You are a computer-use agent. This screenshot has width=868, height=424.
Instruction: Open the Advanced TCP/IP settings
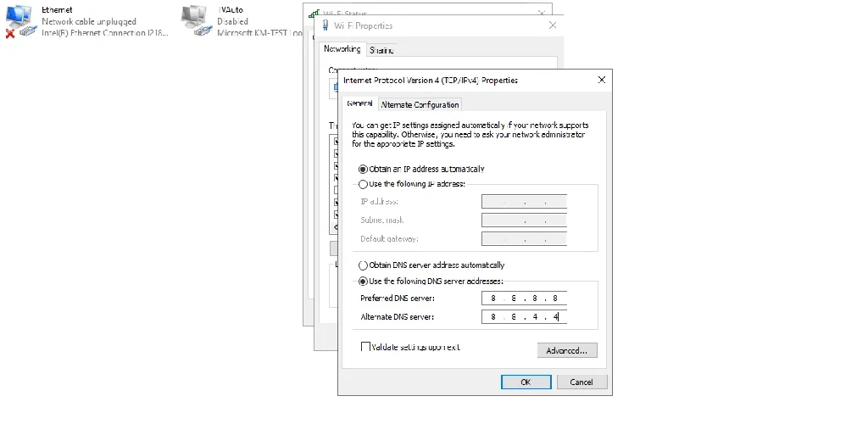coord(567,350)
